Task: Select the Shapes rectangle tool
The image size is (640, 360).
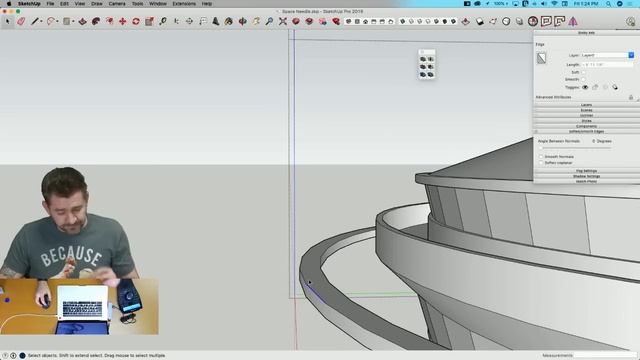Action: (67, 21)
